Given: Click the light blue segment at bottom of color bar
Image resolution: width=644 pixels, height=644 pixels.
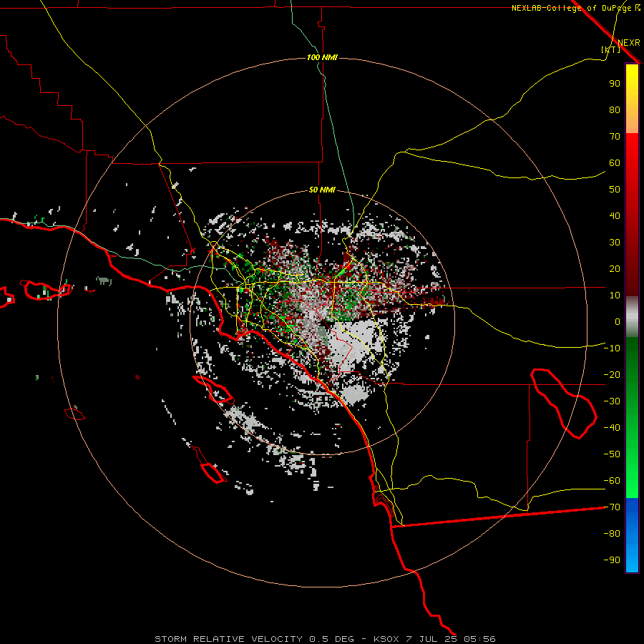Looking at the screenshot, I should point(632,560).
